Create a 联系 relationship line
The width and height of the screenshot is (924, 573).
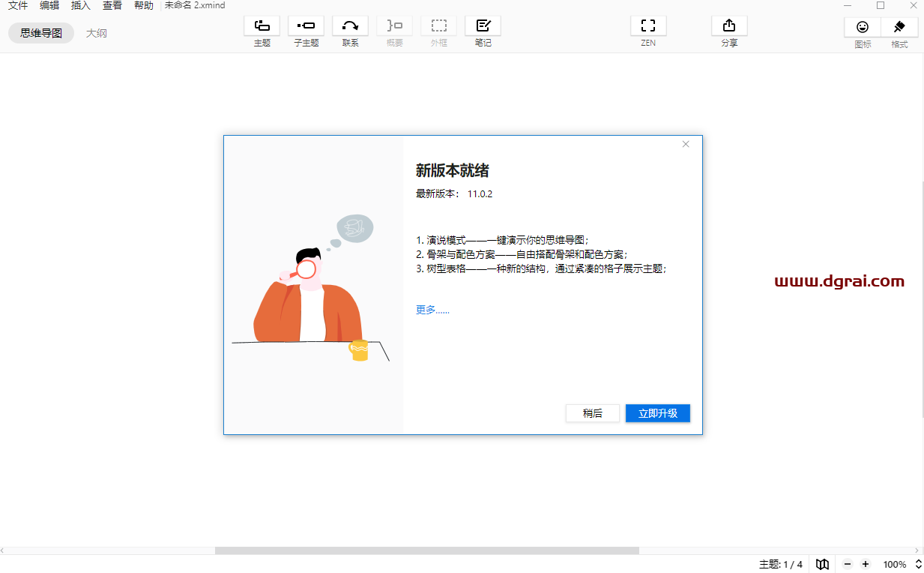pos(350,25)
